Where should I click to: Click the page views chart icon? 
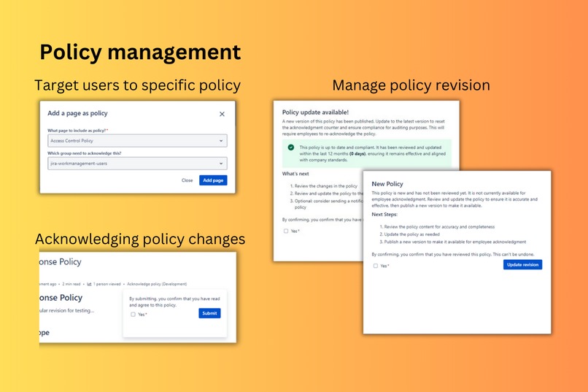point(89,284)
